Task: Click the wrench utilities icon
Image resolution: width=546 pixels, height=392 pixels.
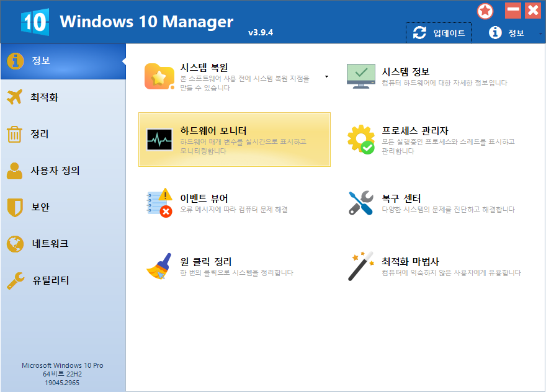Action: coord(16,280)
